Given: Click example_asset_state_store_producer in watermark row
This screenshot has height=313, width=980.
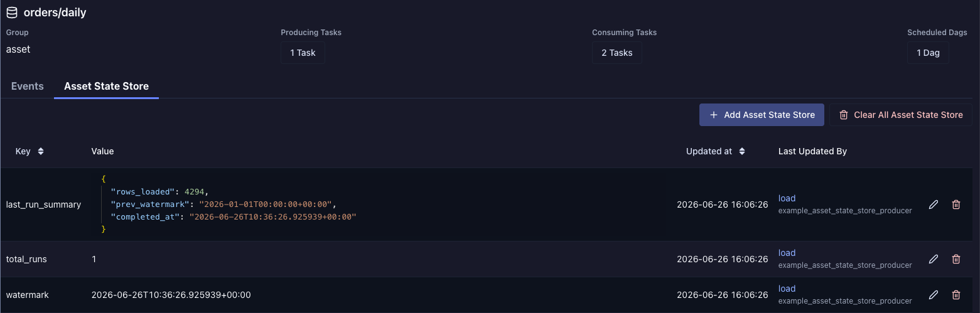Looking at the screenshot, I should tap(845, 301).
